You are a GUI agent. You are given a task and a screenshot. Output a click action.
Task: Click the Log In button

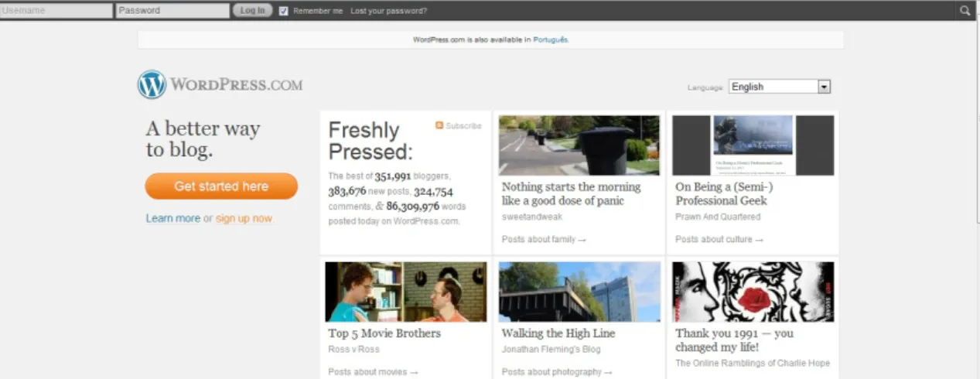pos(252,11)
